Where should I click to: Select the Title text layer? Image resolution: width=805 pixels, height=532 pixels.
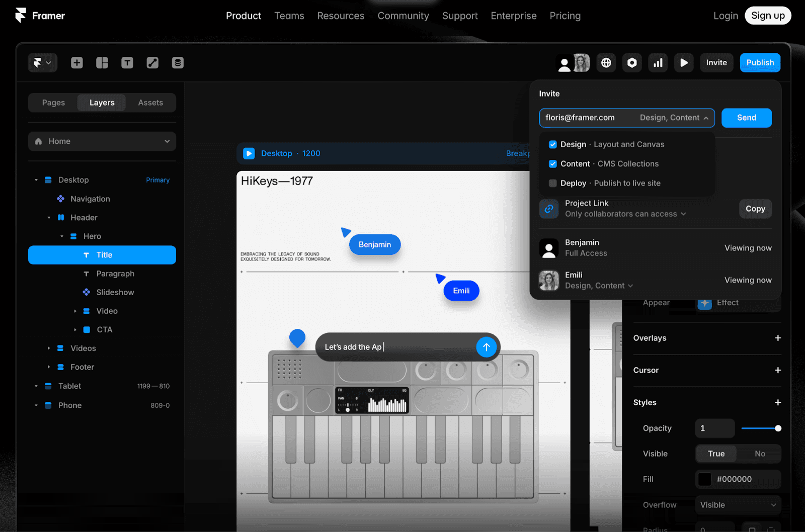(102, 255)
